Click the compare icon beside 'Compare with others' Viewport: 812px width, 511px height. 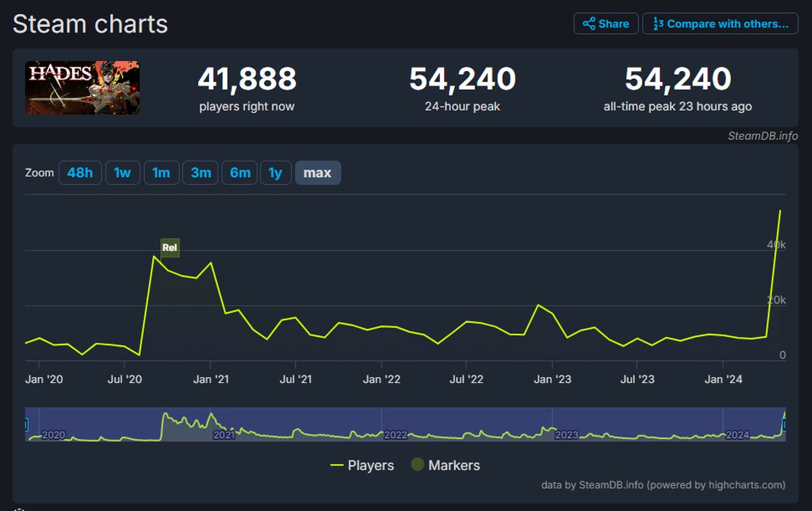pyautogui.click(x=658, y=23)
